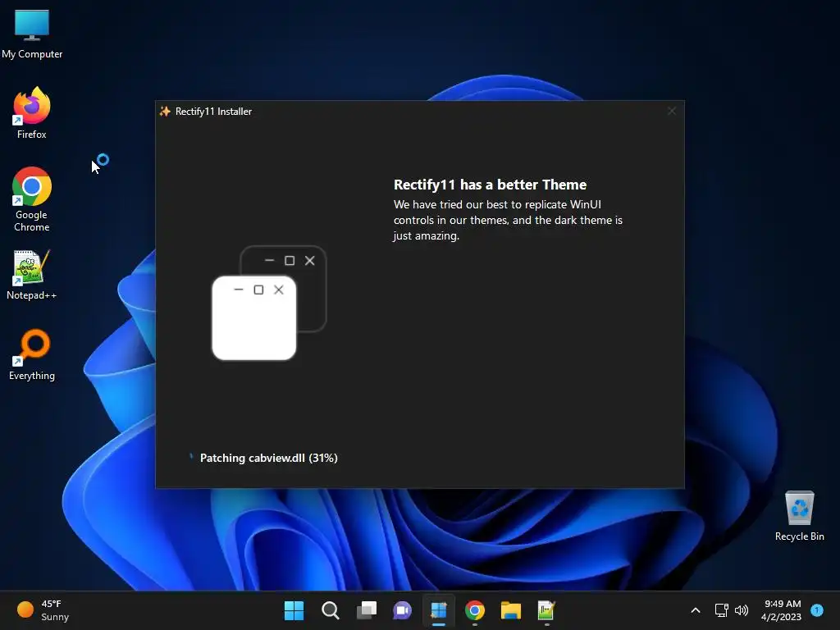The width and height of the screenshot is (840, 630).
Task: Open Task View on the taskbar
Action: point(367,610)
